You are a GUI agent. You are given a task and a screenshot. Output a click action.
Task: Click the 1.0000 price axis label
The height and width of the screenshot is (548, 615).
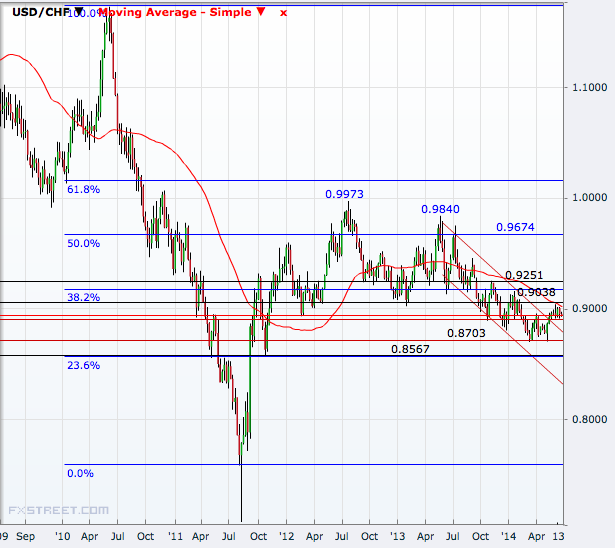[x=590, y=197]
